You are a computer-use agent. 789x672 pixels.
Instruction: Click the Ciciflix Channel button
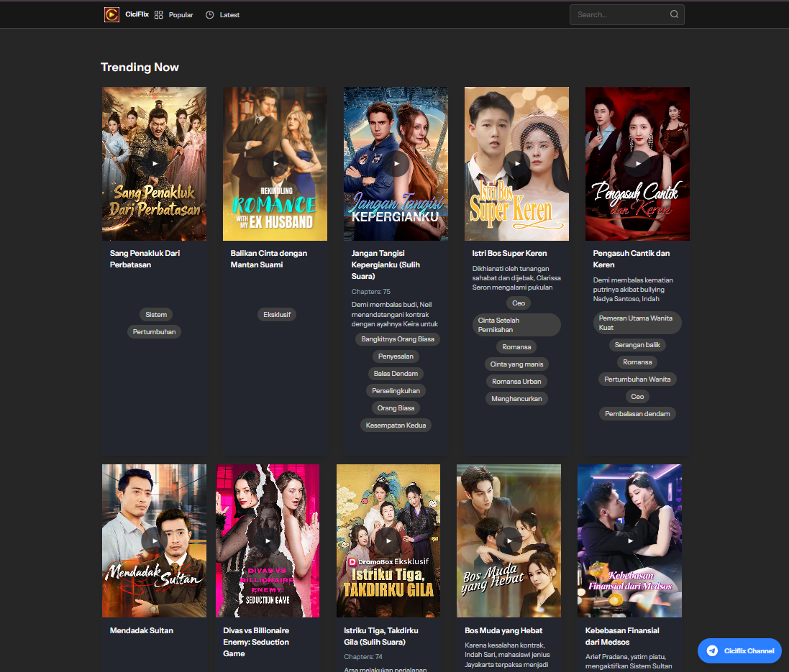739,650
